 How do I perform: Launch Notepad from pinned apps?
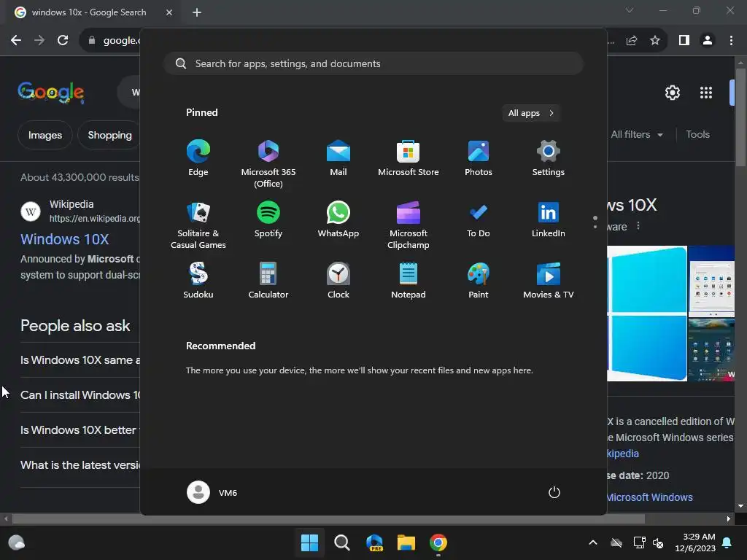[409, 281]
